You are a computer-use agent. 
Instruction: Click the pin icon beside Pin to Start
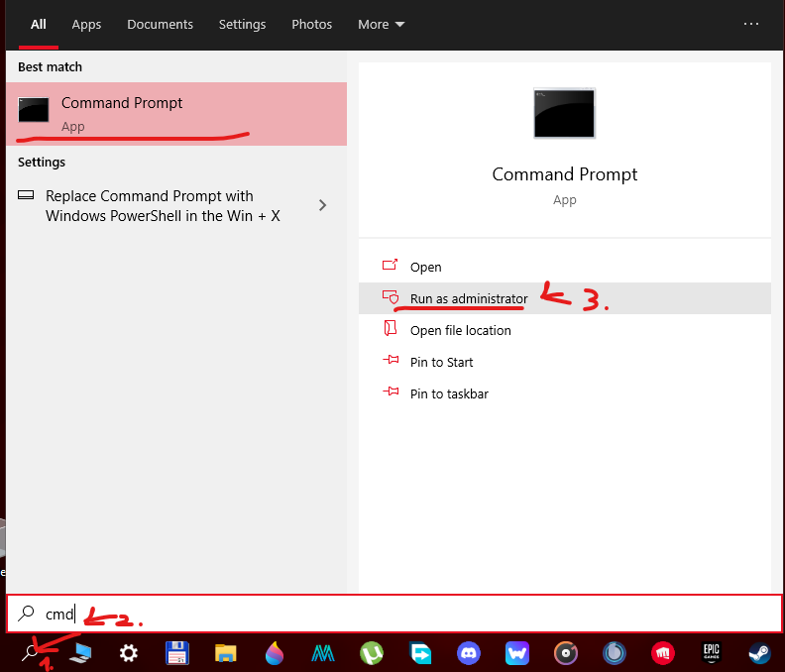pos(391,360)
